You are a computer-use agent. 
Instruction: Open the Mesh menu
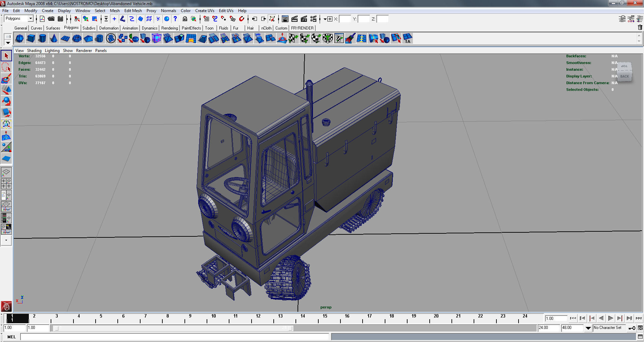click(x=115, y=11)
